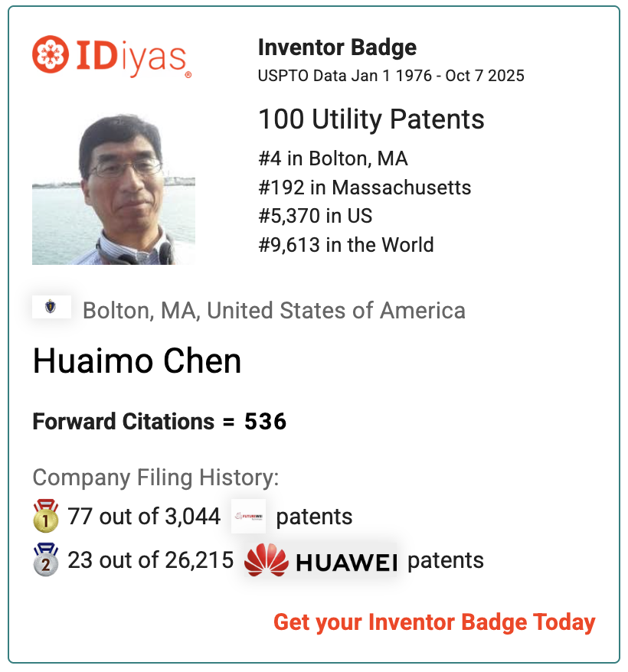
Task: Click the #4 in Bolton, MA ranking
Action: click(333, 158)
